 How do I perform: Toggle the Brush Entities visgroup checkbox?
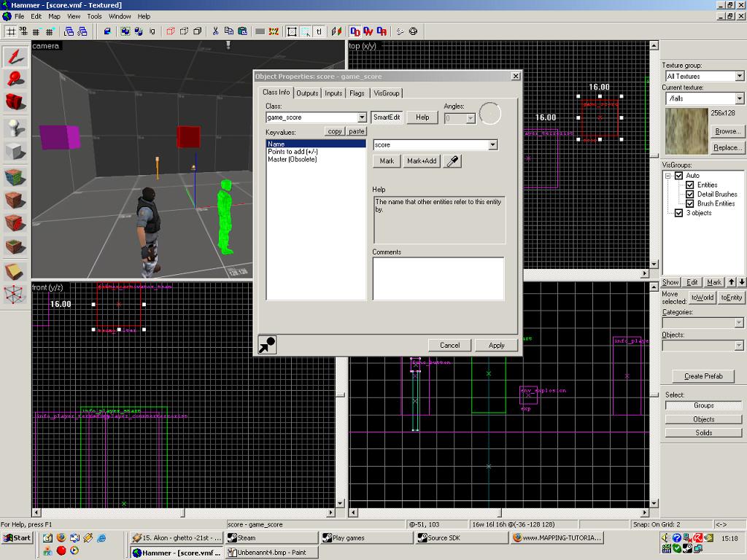pyautogui.click(x=690, y=204)
